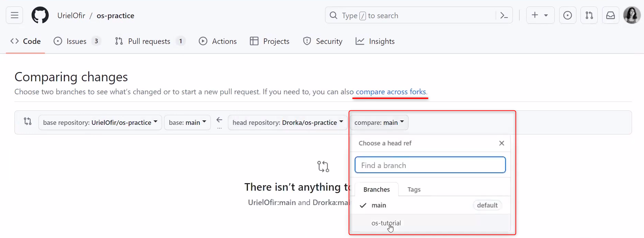Image resolution: width=644 pixels, height=238 pixels.
Task: Expand head repository Drorka/os-practice dropdown
Action: point(288,122)
